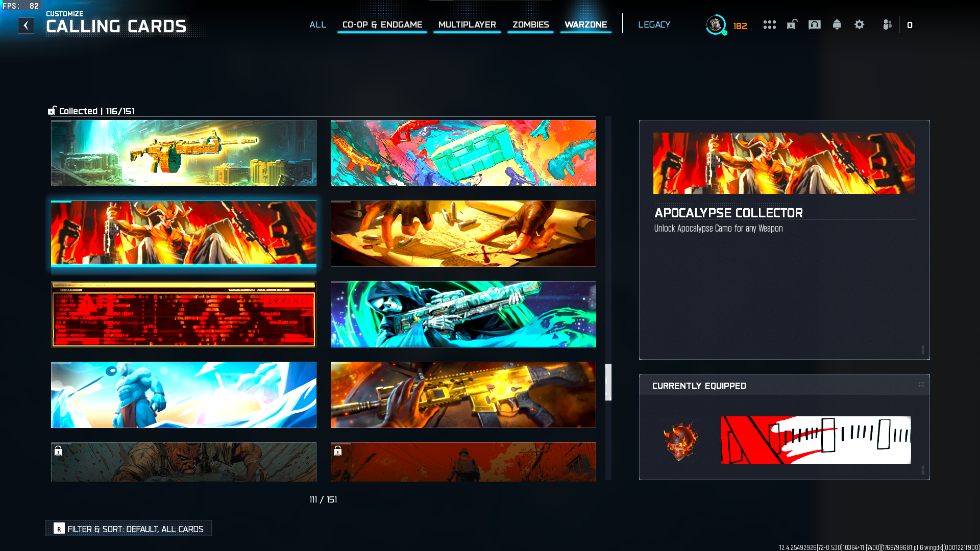Select the locked orange battlefield calling card
Viewport: 980px width, 551px height.
pos(463,462)
